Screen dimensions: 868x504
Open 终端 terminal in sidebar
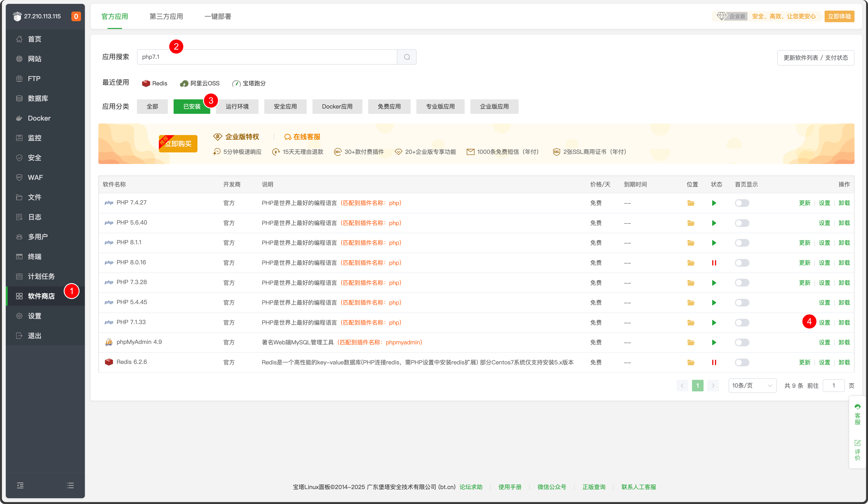tap(45, 257)
